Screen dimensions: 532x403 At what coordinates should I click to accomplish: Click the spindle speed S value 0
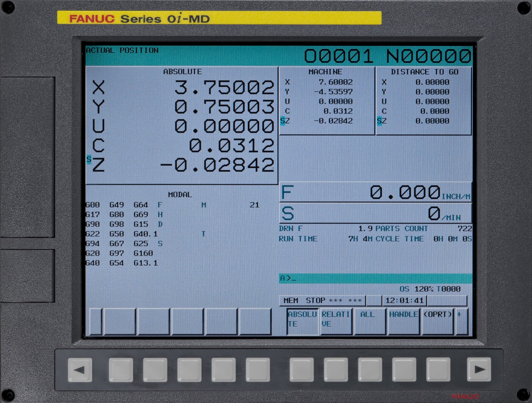click(x=434, y=213)
